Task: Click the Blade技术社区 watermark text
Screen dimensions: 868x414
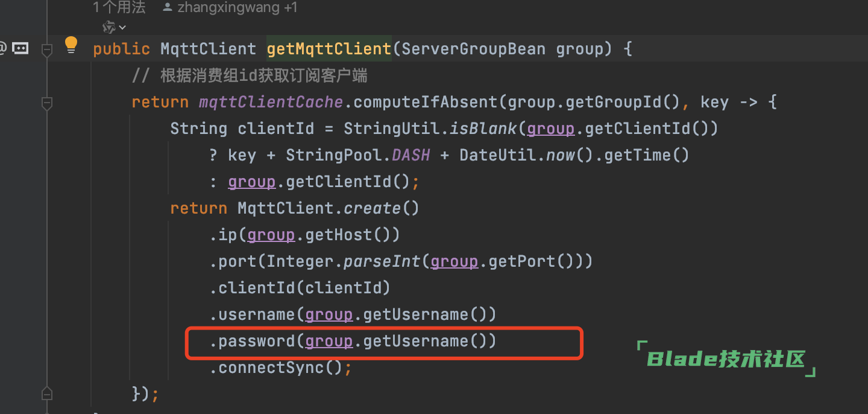Action: coord(726,360)
